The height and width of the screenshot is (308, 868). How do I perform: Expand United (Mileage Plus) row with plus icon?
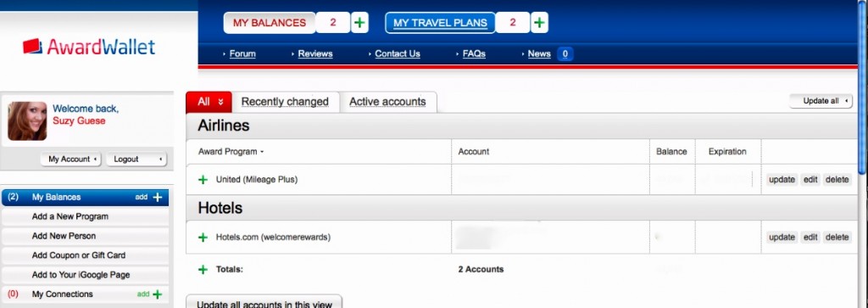click(203, 180)
